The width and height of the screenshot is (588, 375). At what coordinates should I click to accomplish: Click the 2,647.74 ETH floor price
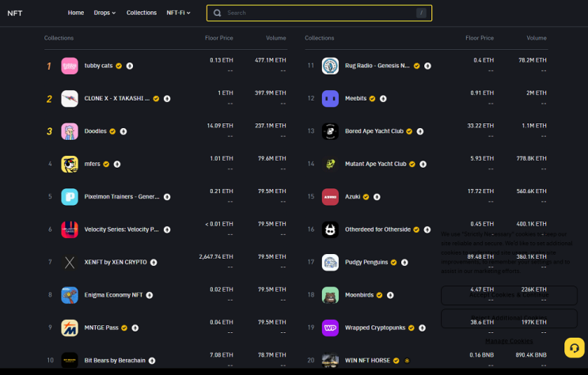(216, 257)
